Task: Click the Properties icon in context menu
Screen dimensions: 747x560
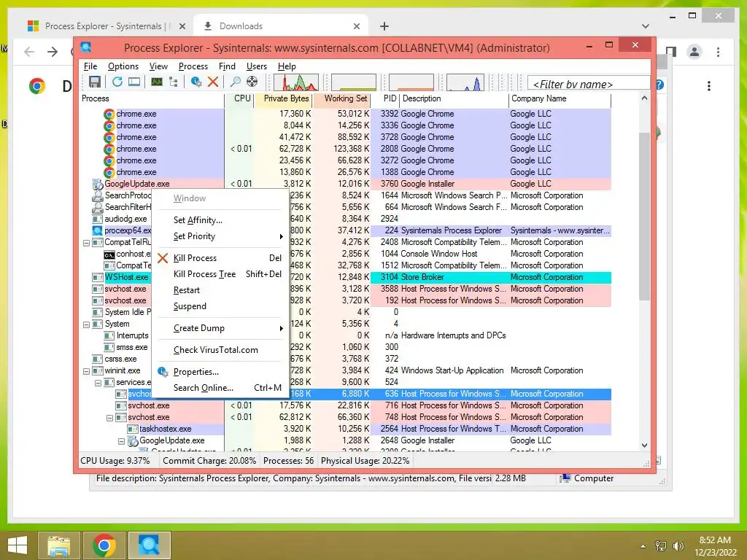Action: pos(163,372)
